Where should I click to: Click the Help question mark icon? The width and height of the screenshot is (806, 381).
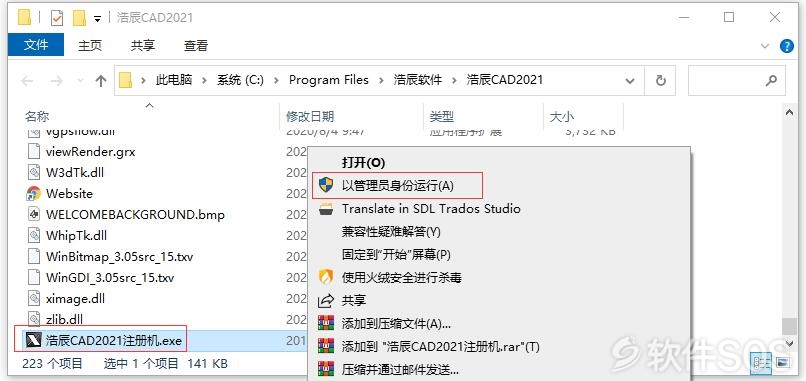coord(786,46)
